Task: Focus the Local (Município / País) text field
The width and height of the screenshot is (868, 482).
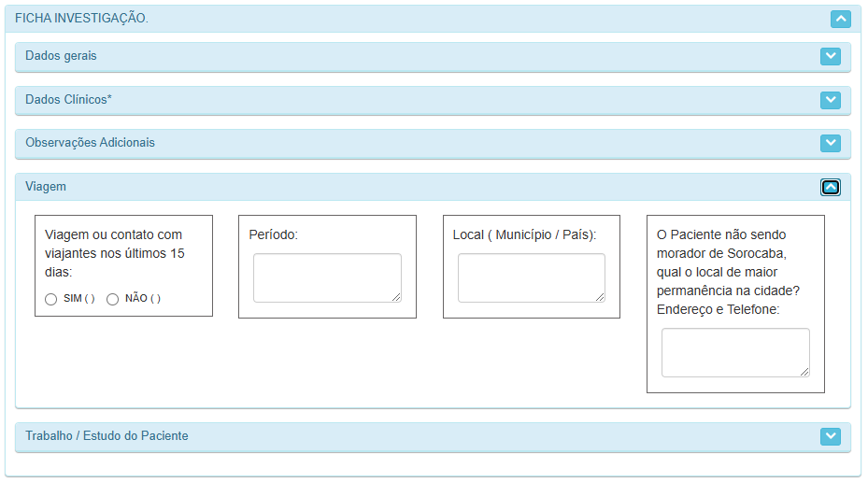Action: (531, 277)
